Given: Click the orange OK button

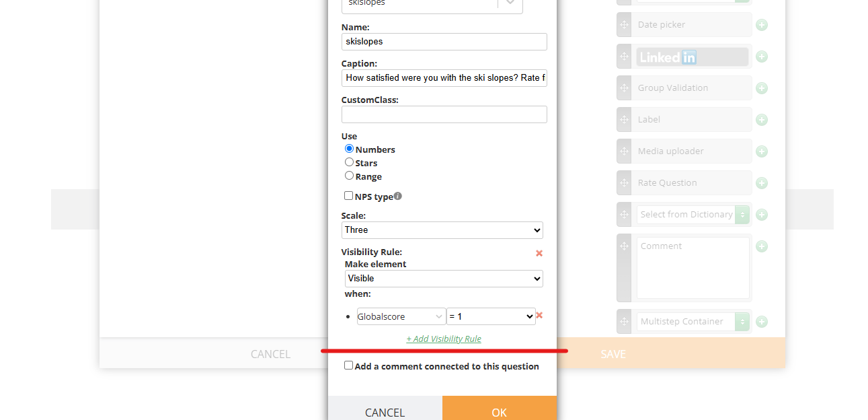Looking at the screenshot, I should [x=500, y=408].
